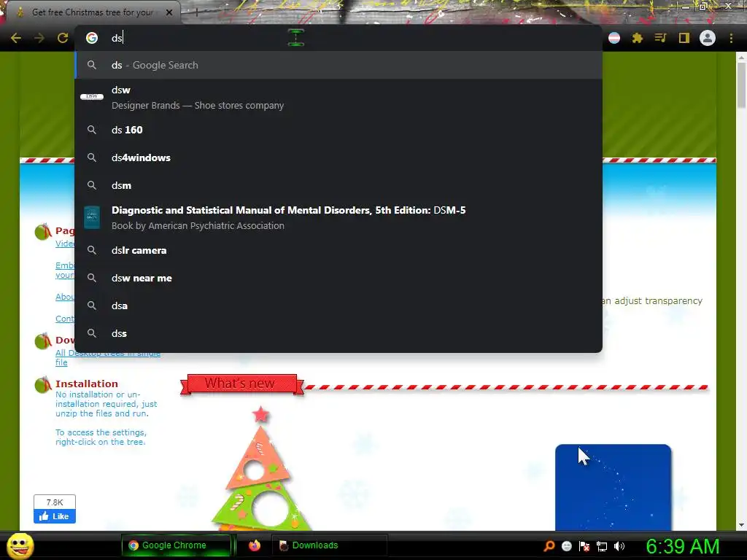
Task: Click the flag notification tray icon
Action: pos(584,546)
